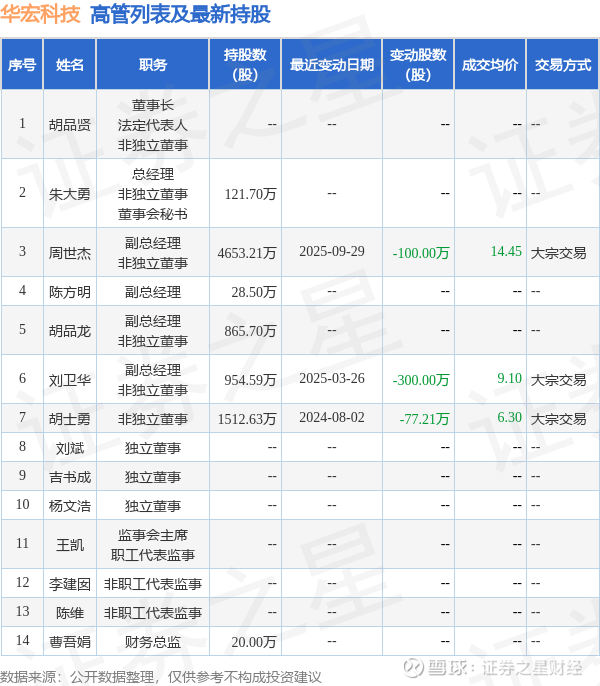The height and width of the screenshot is (686, 600).
Task: Click the date 2024-08-02
Action: (x=332, y=417)
